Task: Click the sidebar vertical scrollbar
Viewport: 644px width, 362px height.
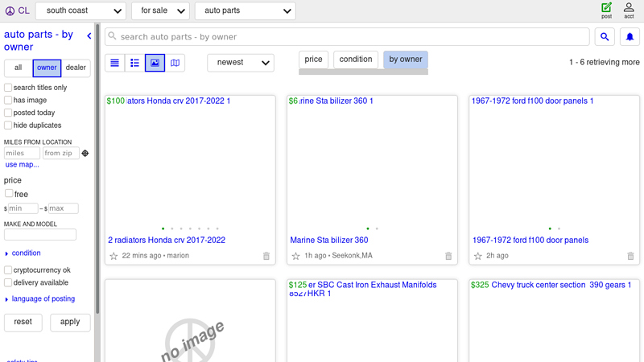Action: pos(97,168)
